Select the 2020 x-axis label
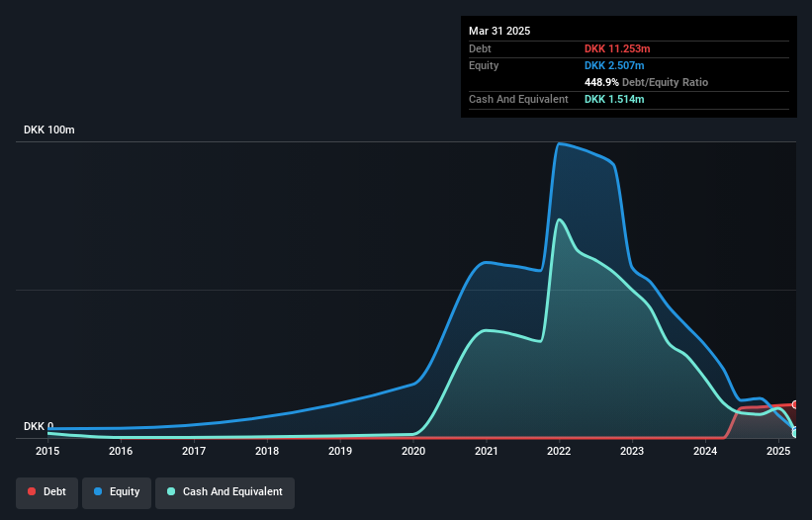 (413, 451)
